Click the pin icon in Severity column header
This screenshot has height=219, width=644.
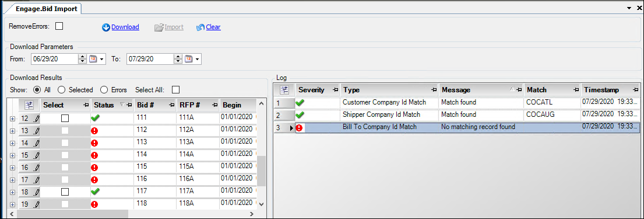335,90
